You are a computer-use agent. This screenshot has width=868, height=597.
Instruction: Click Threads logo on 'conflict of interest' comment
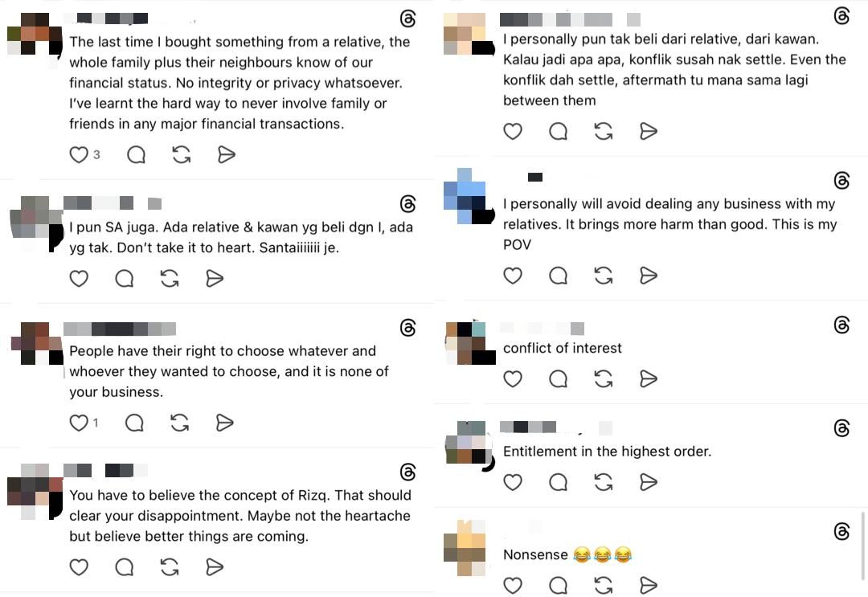tap(841, 325)
